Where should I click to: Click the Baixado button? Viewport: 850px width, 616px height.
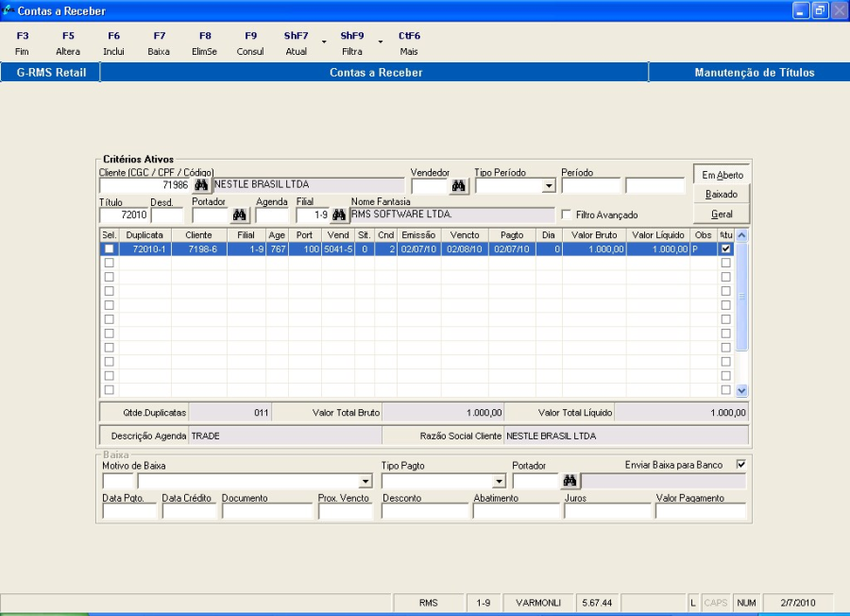click(x=722, y=194)
